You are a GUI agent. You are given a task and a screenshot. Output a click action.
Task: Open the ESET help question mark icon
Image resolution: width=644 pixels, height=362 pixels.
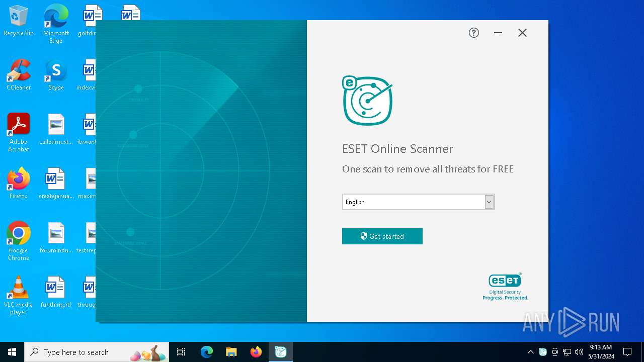(474, 33)
